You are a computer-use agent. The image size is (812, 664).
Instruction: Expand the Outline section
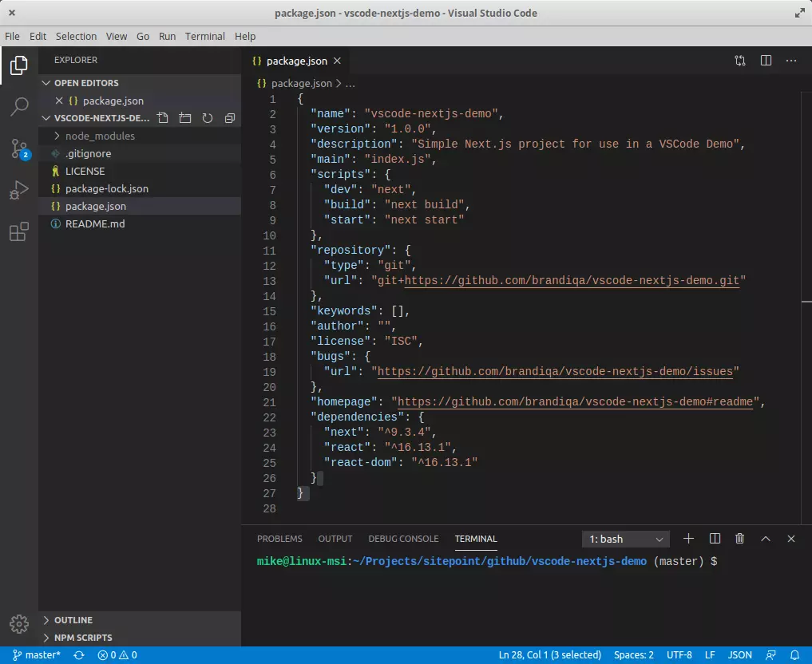(x=139, y=620)
